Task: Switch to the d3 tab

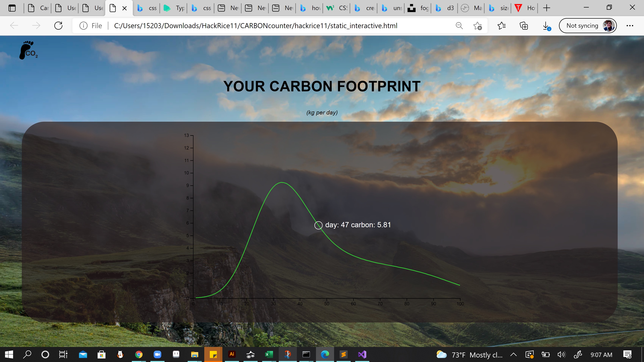Action: (445, 8)
